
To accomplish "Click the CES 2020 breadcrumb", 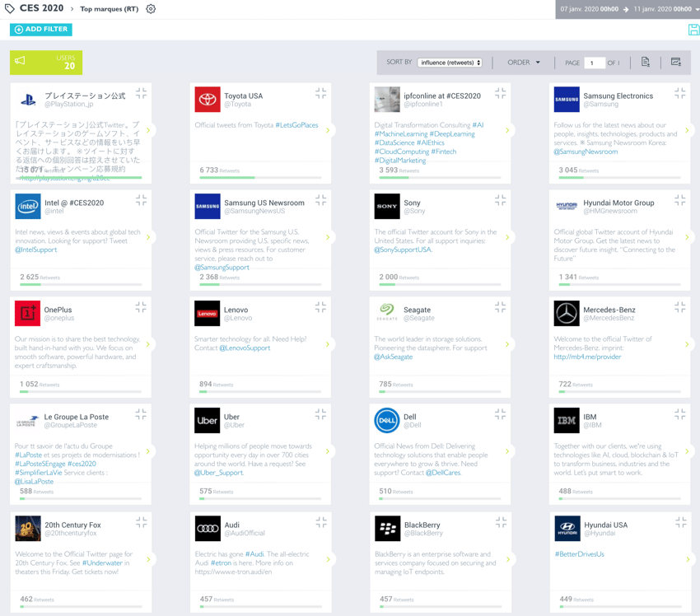I will 41,8.
